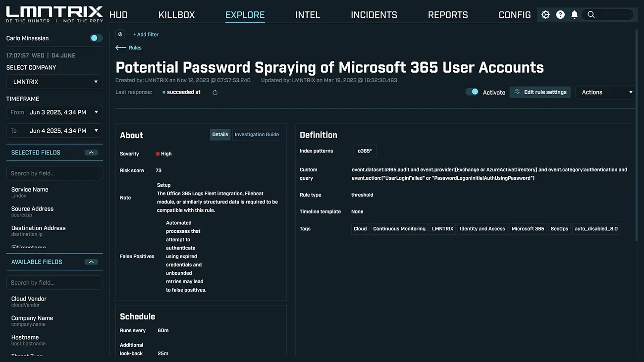Collapse the Selected Fields section
Screen dimensions: 644x362
(91, 153)
